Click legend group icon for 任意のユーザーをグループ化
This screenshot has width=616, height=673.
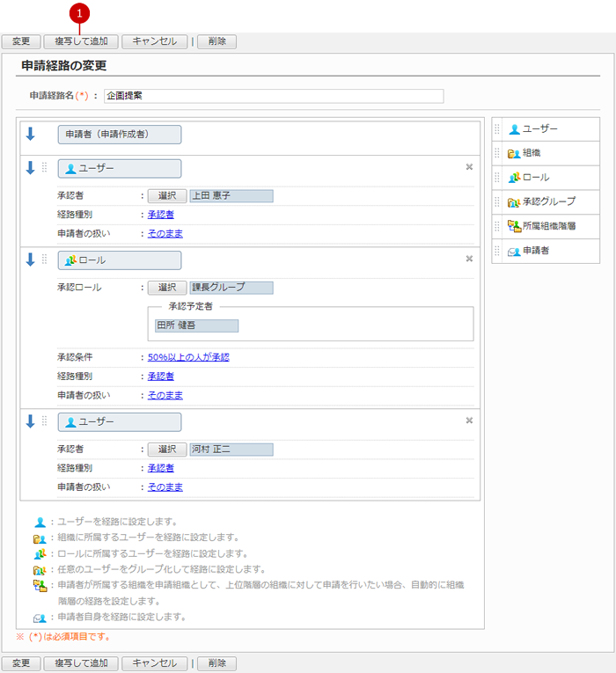tap(40, 570)
